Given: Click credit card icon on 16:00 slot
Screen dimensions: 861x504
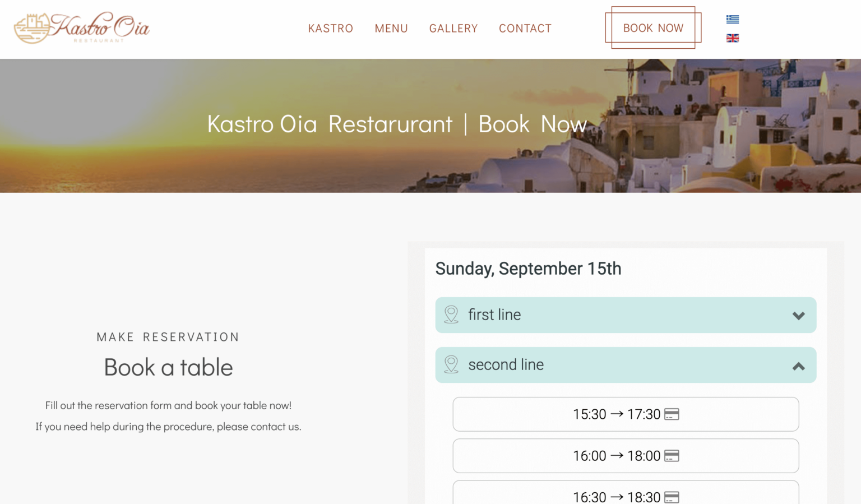Looking at the screenshot, I should coord(672,456).
